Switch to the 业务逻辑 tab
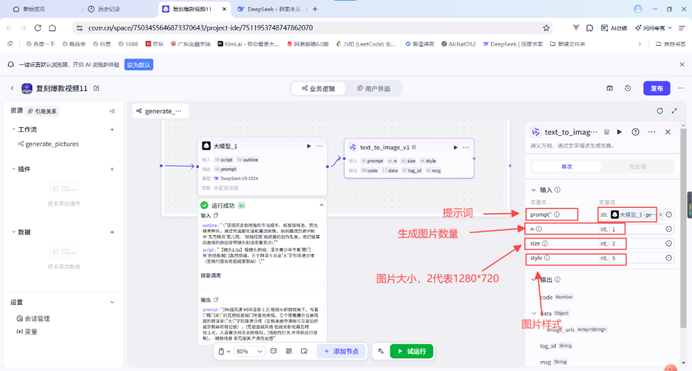Image resolution: width=692 pixels, height=371 pixels. coord(318,89)
